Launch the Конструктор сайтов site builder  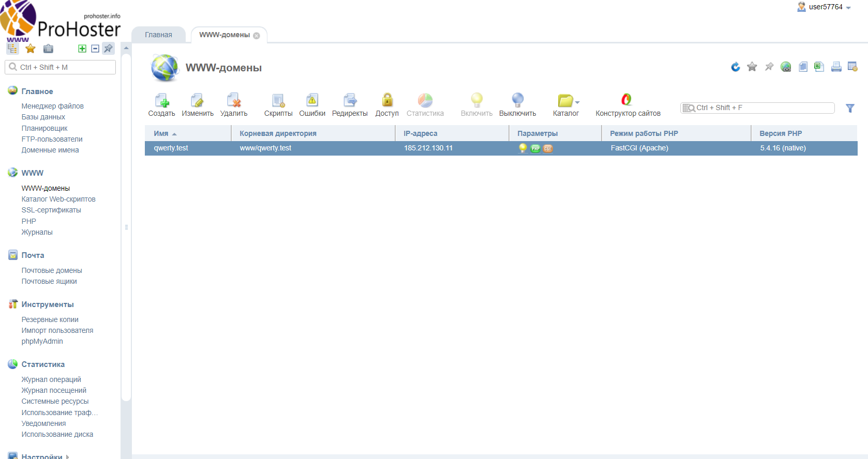click(x=627, y=101)
